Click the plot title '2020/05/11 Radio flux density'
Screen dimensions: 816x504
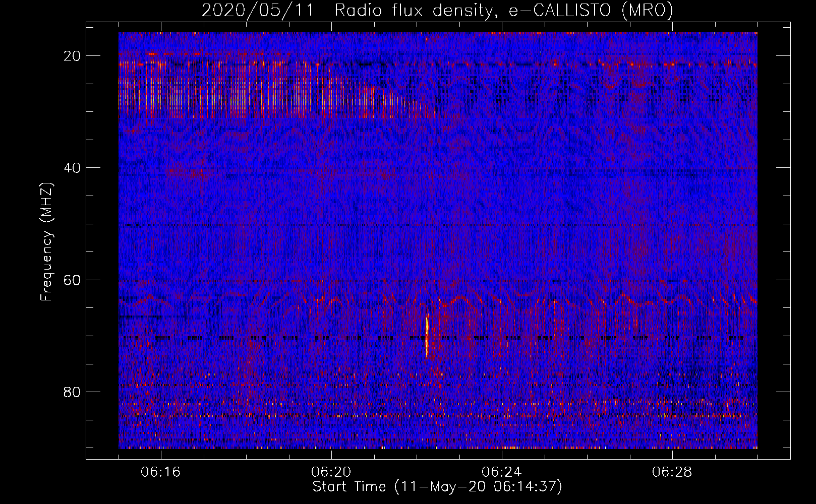coord(437,11)
